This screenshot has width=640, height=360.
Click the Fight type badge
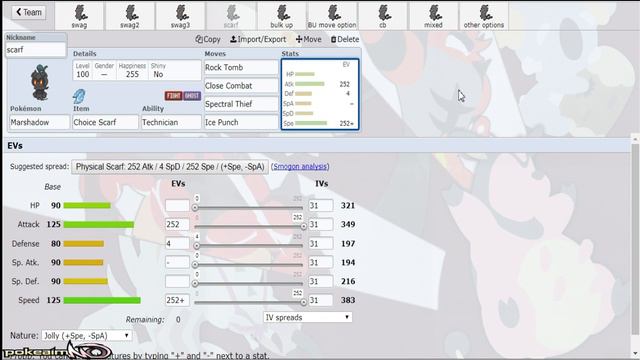pos(173,96)
